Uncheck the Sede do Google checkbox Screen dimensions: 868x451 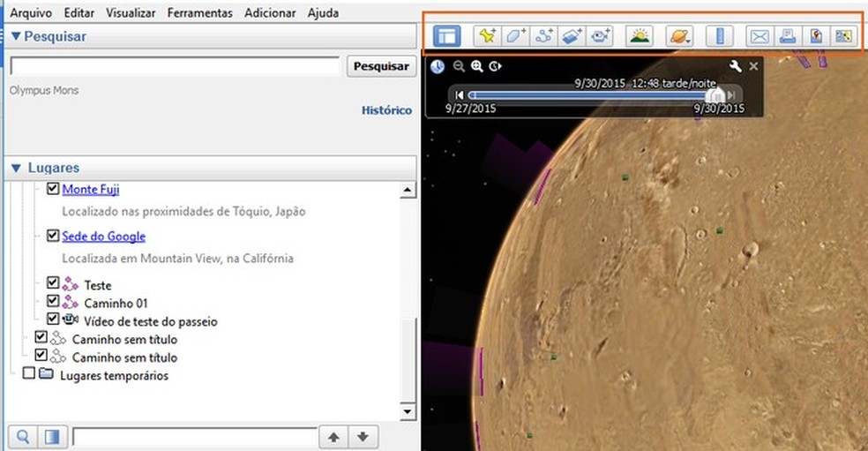click(53, 236)
